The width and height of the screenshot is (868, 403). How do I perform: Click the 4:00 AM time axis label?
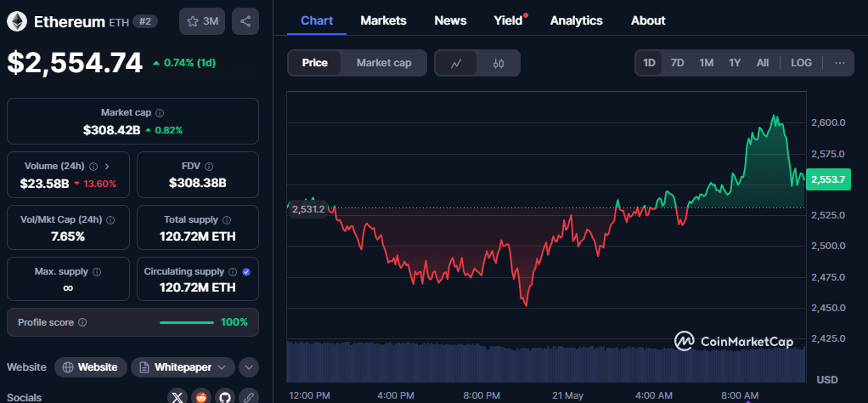point(654,395)
